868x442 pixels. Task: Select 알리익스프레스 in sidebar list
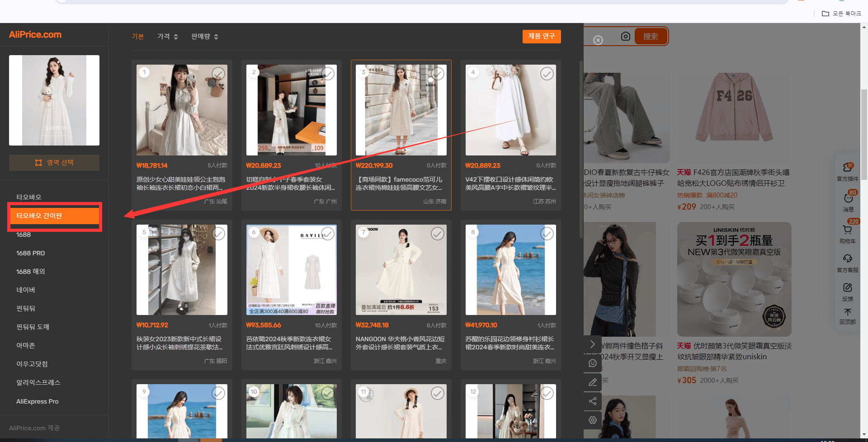(38, 382)
